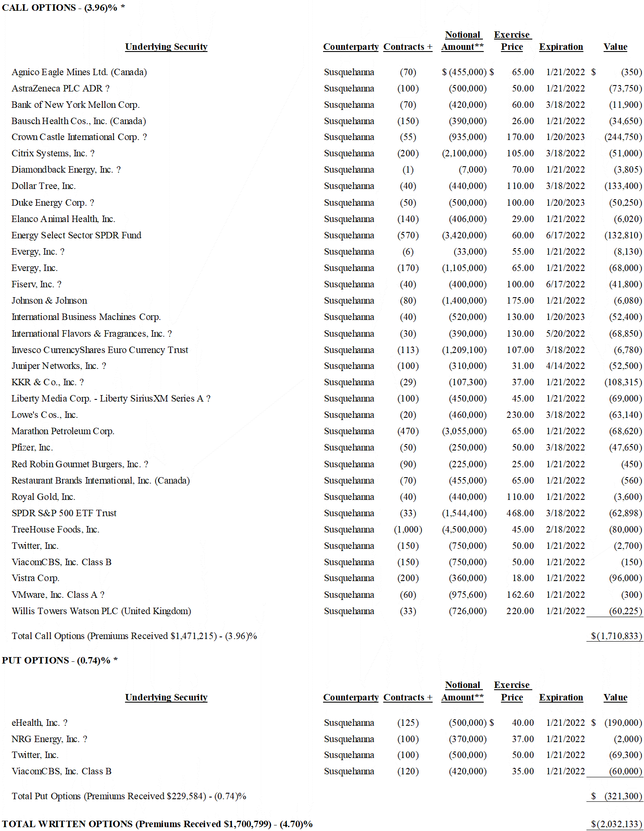This screenshot has width=644, height=831.
Task: Click Energy Select notional amount (3,420,000)
Action: (464, 235)
